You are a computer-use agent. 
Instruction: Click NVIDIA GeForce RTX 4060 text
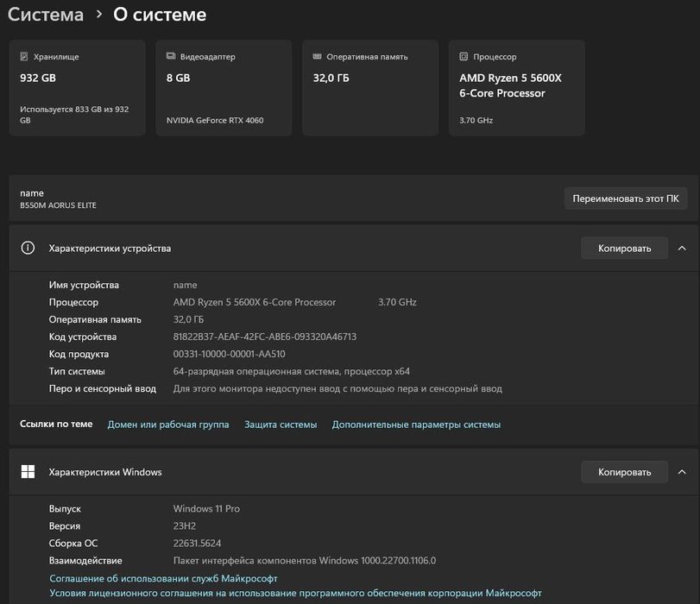pos(215,120)
